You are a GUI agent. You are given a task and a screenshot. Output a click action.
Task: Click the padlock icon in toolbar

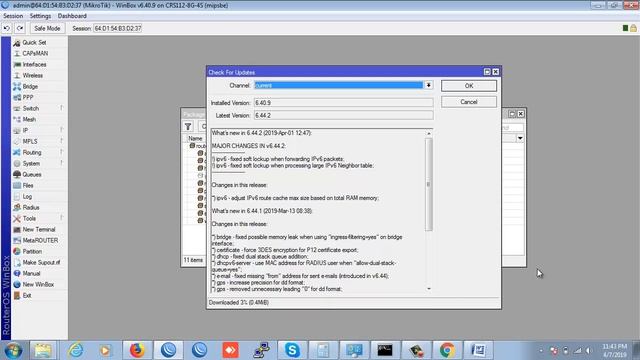click(x=633, y=28)
